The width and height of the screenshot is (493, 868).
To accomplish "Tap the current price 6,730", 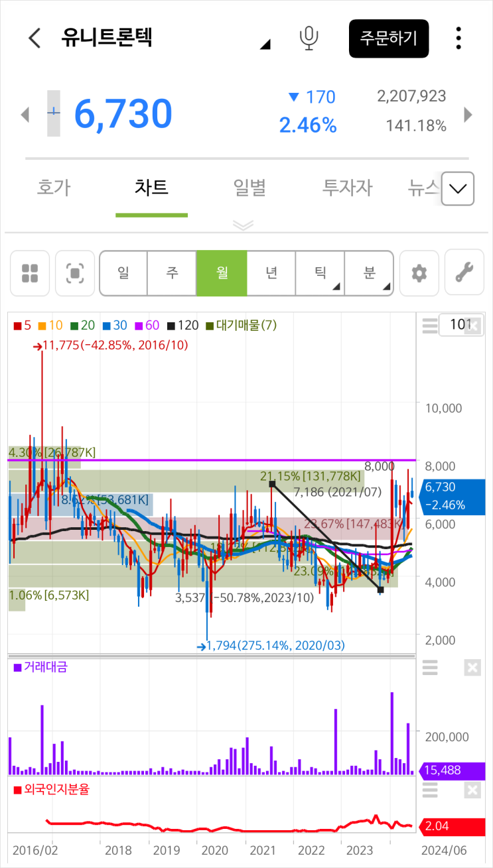I will 123,113.
